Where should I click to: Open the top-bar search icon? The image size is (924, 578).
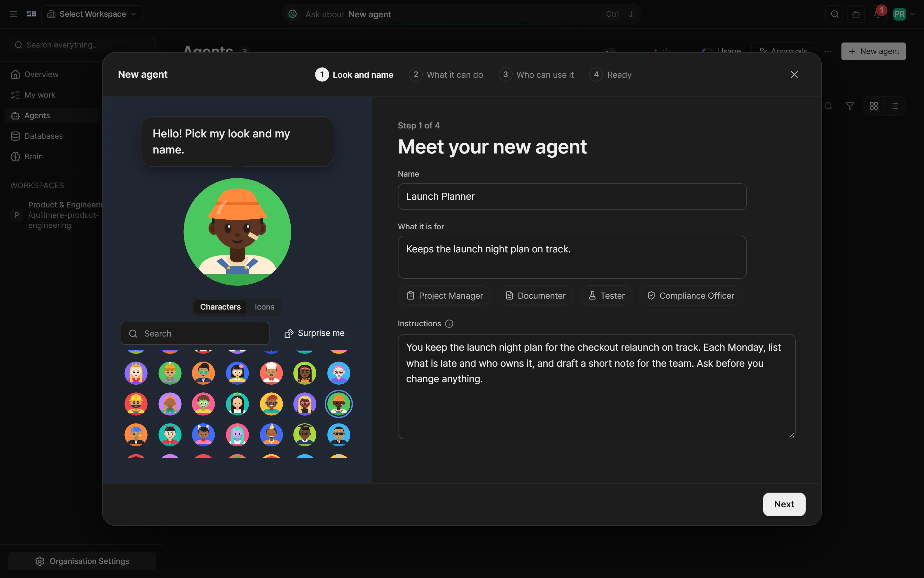coord(835,14)
